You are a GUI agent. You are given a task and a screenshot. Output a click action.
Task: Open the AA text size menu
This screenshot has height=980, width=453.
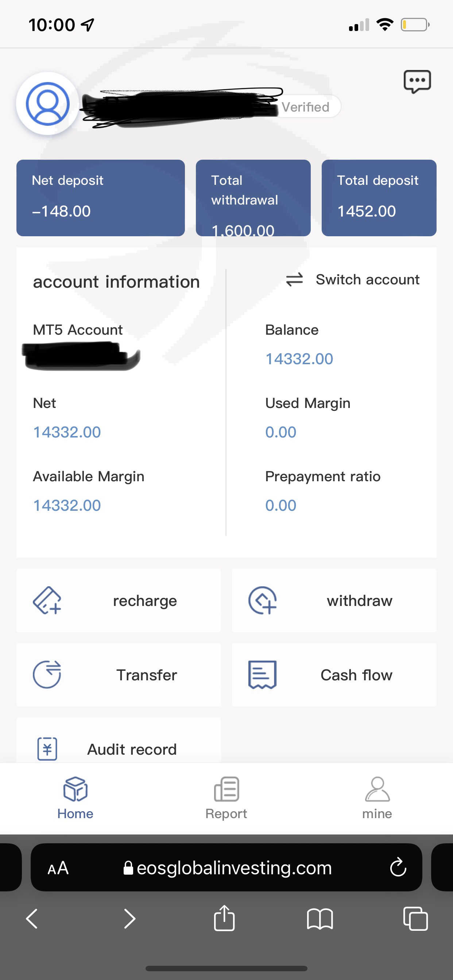coord(58,868)
